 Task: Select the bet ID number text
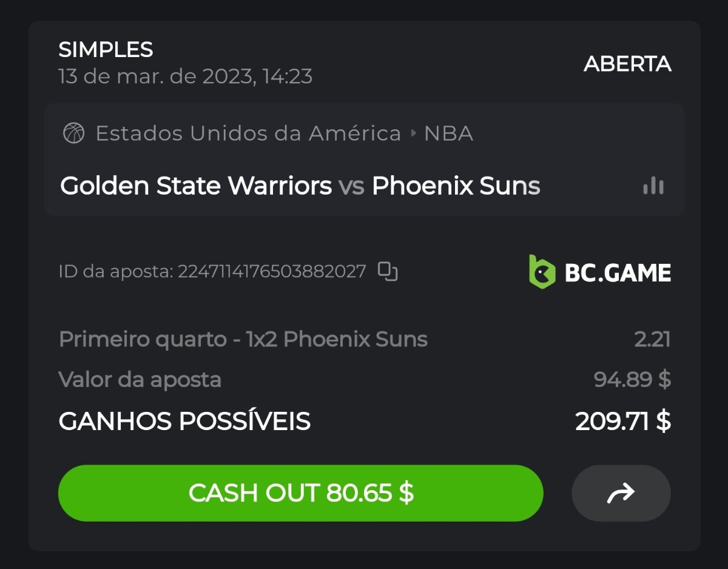click(x=272, y=271)
